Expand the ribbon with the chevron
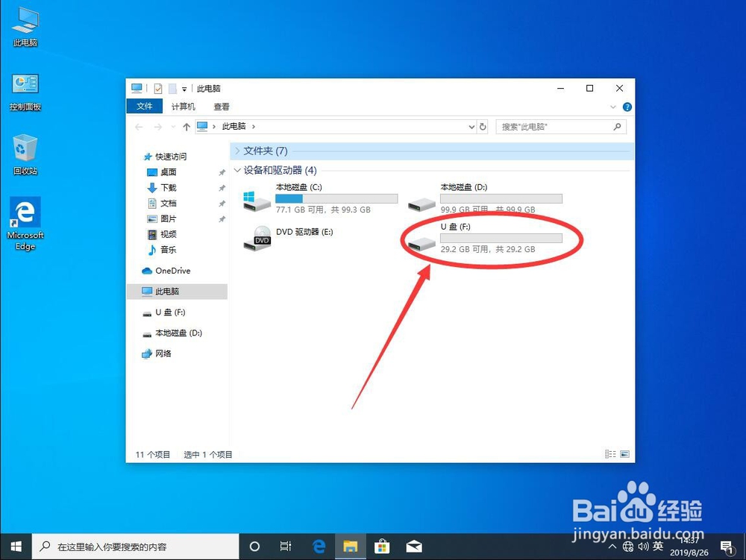The width and height of the screenshot is (746, 560). coord(612,107)
